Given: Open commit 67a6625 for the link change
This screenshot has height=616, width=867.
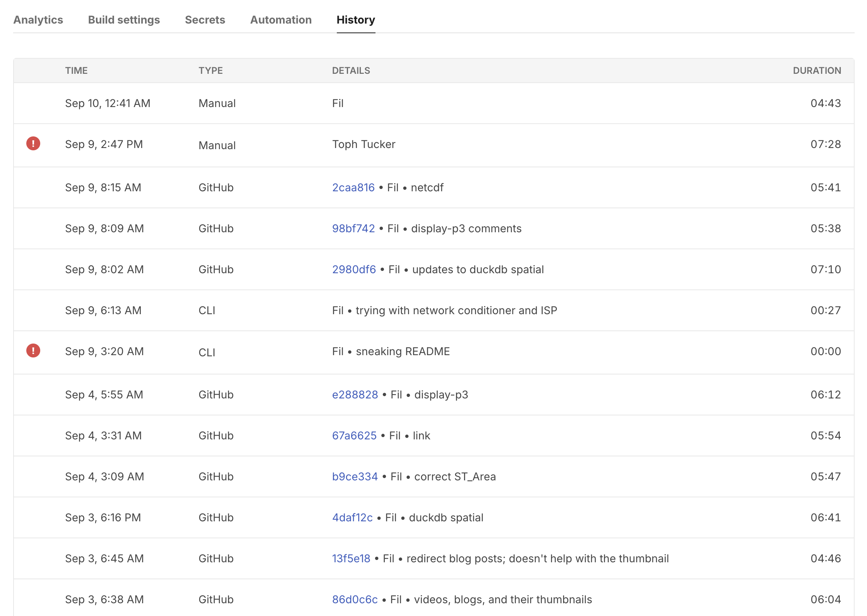Looking at the screenshot, I should coord(354,436).
